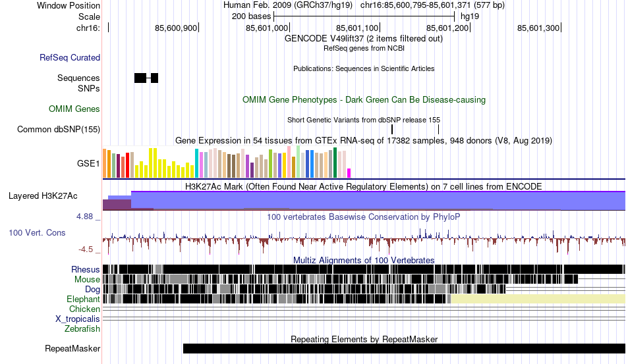Click Repeating Elements by RepeatMasker title

pyautogui.click(x=364, y=339)
